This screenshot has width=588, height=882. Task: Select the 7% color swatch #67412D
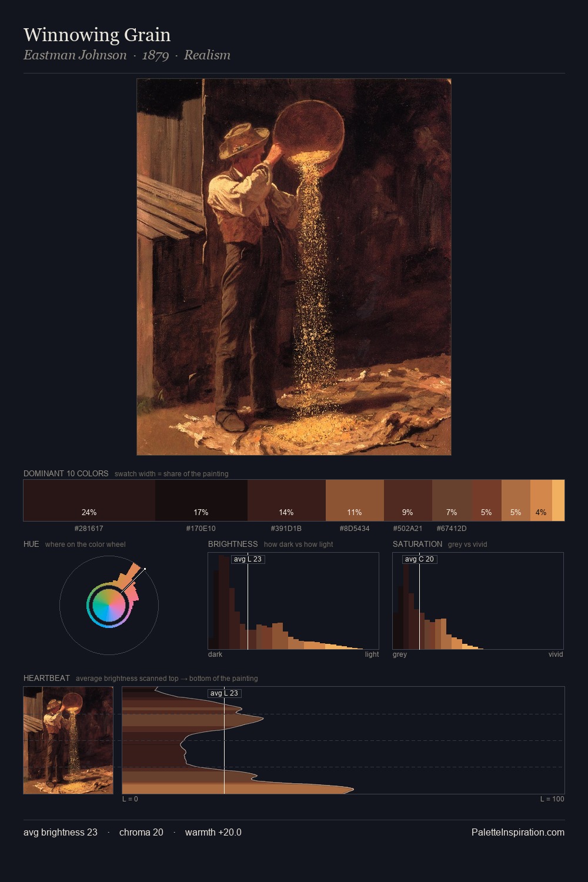452,500
